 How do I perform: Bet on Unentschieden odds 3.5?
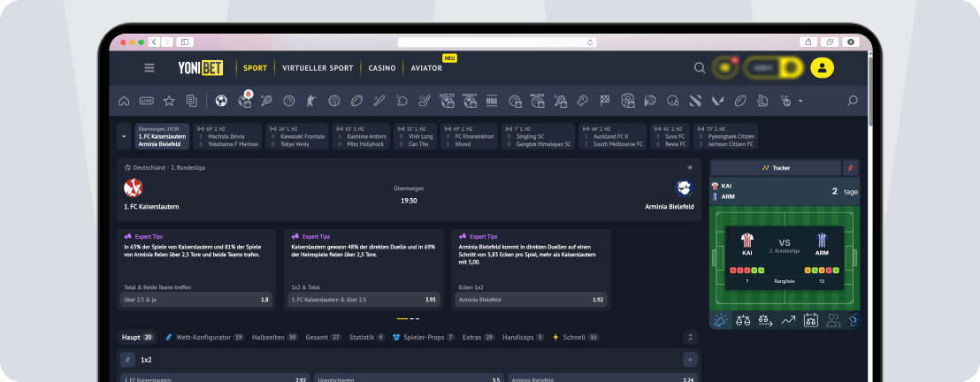pyautogui.click(x=410, y=378)
